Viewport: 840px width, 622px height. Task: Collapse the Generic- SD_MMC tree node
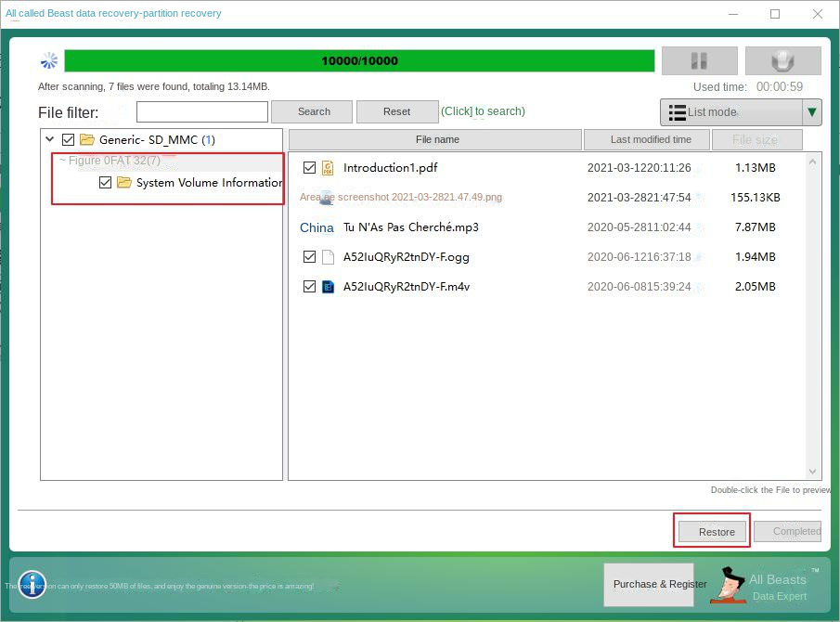pyautogui.click(x=49, y=139)
